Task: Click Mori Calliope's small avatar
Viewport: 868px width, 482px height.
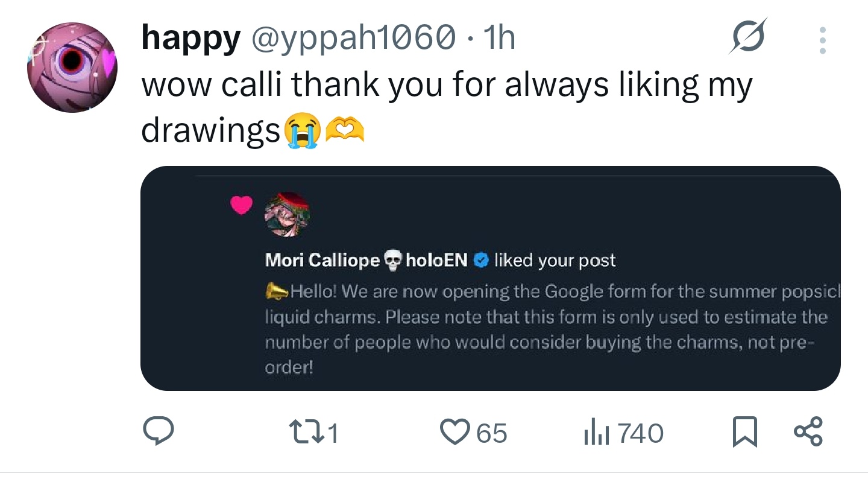Action: [287, 215]
